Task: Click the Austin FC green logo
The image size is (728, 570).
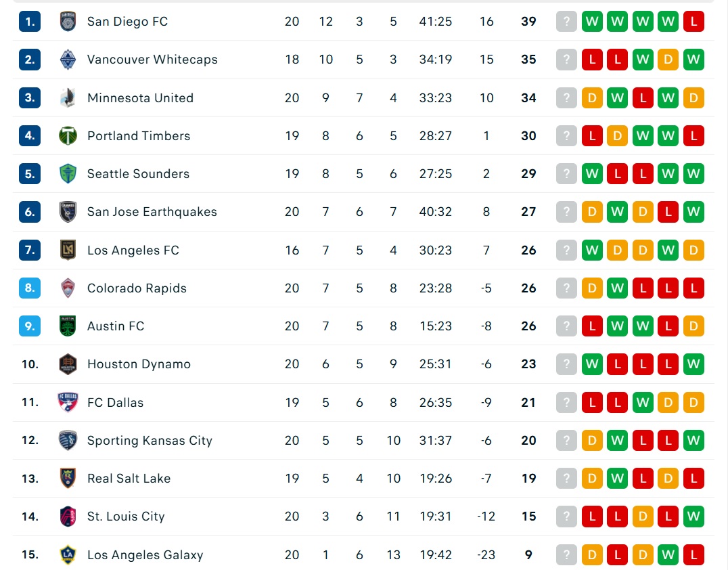Action: pos(68,326)
